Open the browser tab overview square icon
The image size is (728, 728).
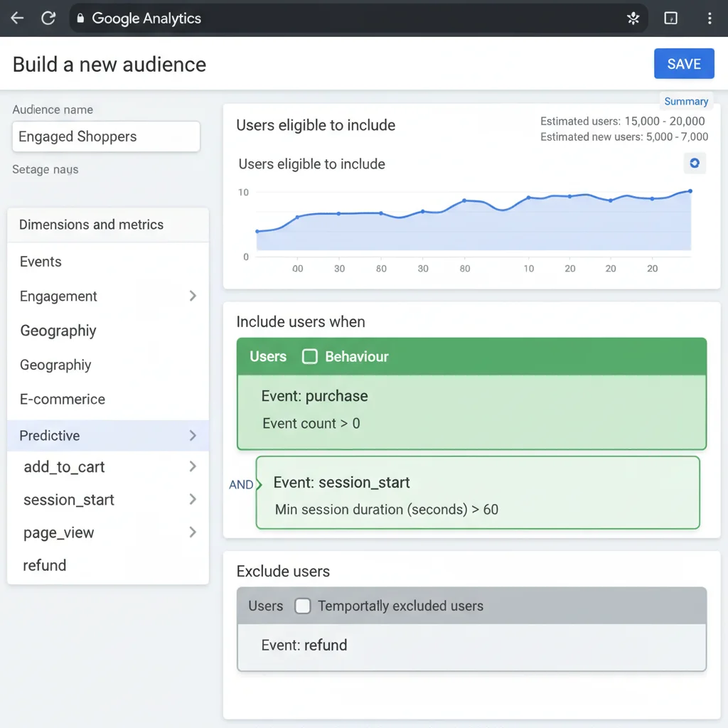pyautogui.click(x=670, y=18)
